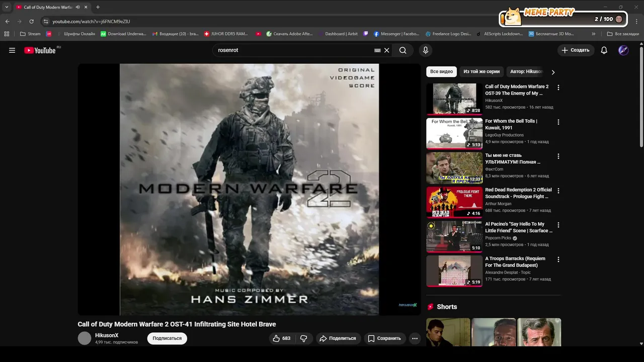The height and width of the screenshot is (362, 644).
Task: Open the AEScripts Lockdown bookmark
Action: [x=500, y=34]
